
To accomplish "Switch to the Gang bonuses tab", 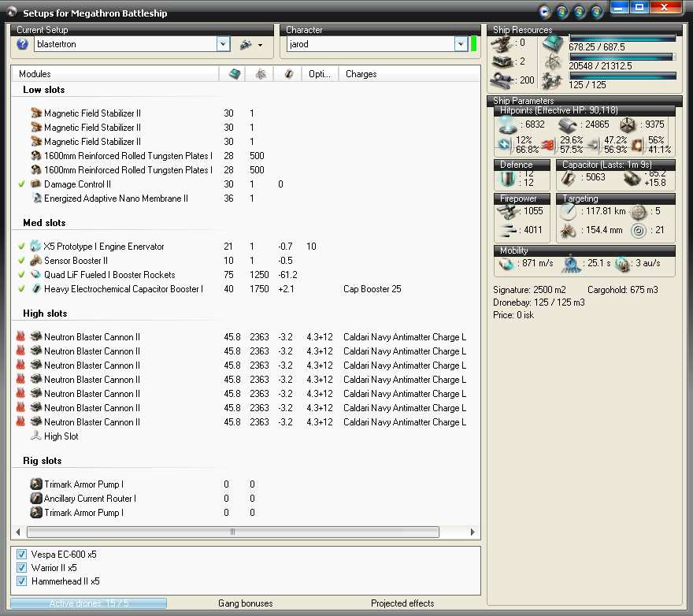I will (245, 603).
